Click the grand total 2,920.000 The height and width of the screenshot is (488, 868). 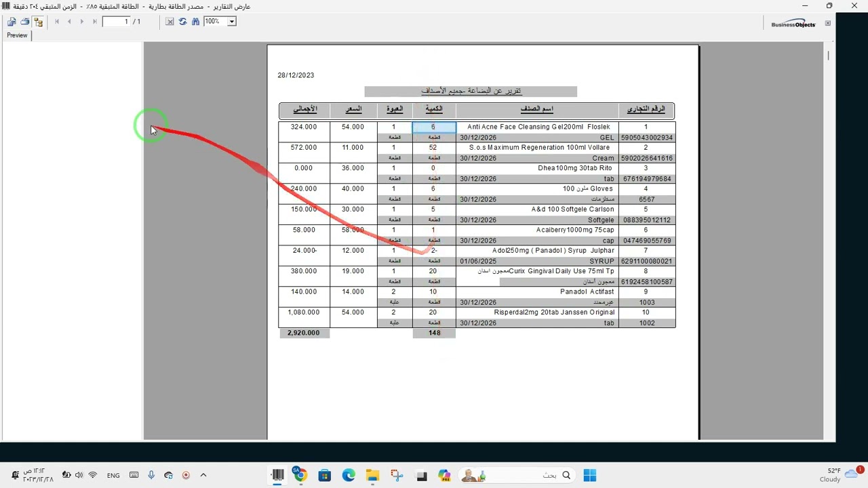303,333
